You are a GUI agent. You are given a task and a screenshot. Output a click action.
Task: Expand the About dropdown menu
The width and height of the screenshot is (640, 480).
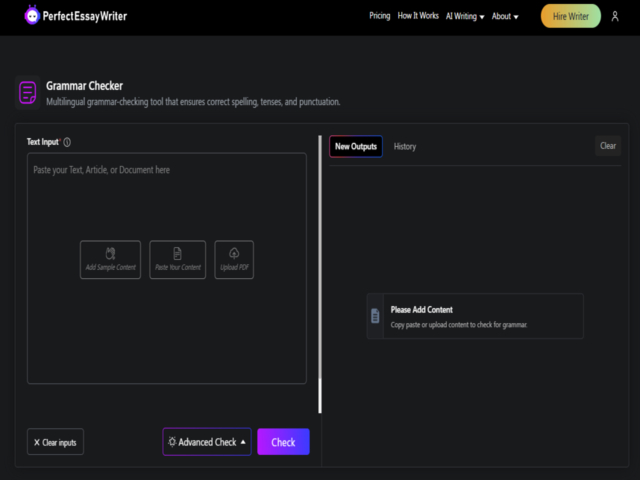[505, 16]
